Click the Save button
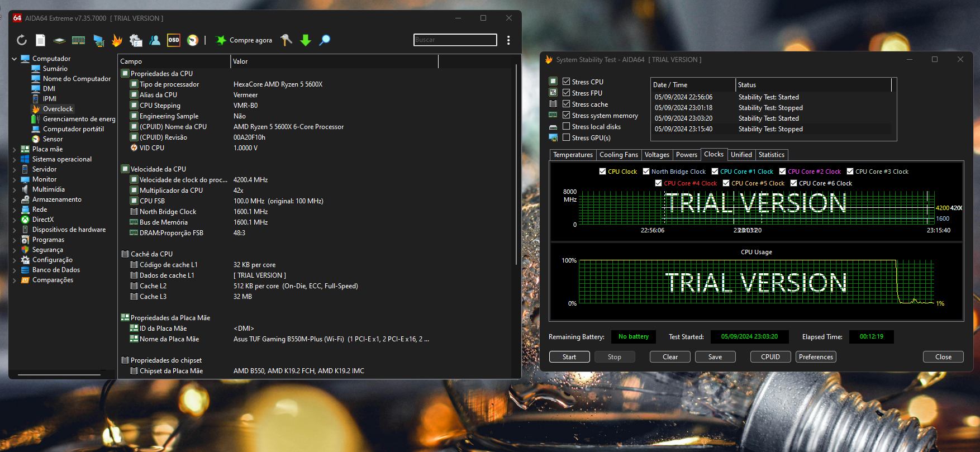 pyautogui.click(x=715, y=357)
